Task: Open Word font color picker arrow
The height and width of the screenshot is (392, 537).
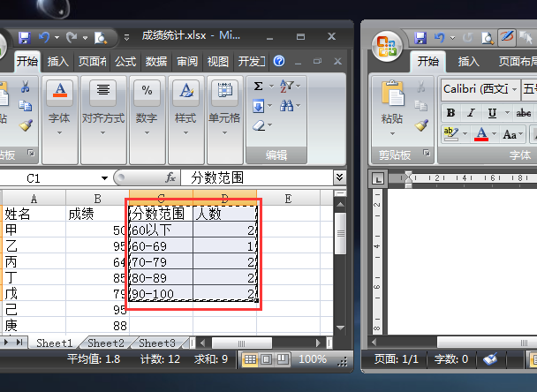Action: 495,134
